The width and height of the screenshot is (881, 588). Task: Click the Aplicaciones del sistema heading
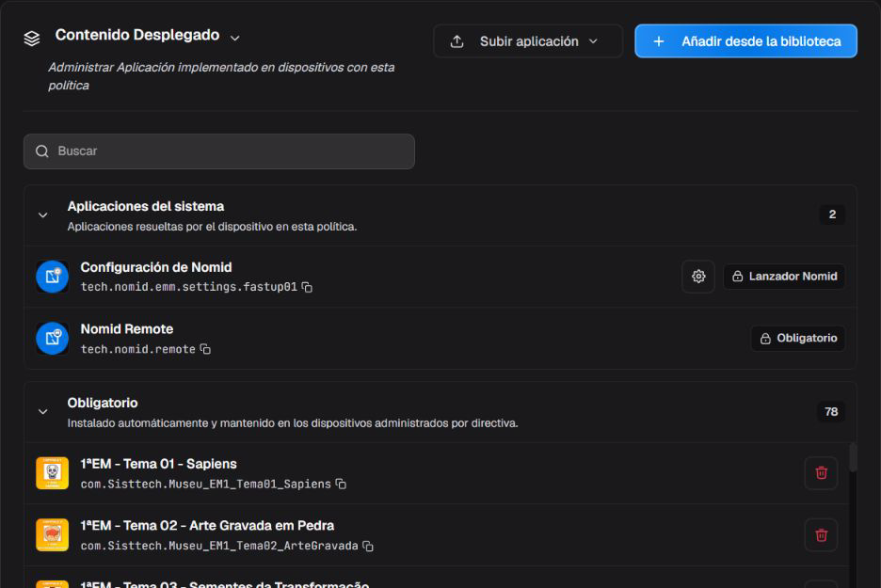146,207
